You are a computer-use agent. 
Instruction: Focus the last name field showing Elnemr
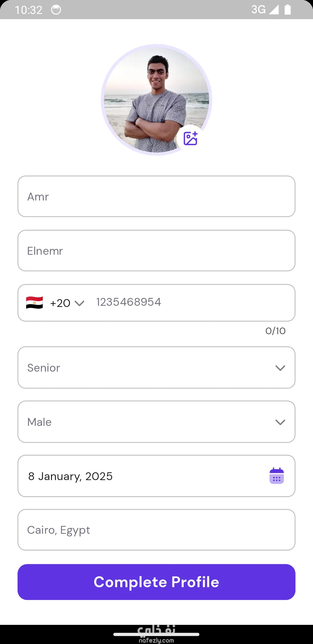(156, 251)
